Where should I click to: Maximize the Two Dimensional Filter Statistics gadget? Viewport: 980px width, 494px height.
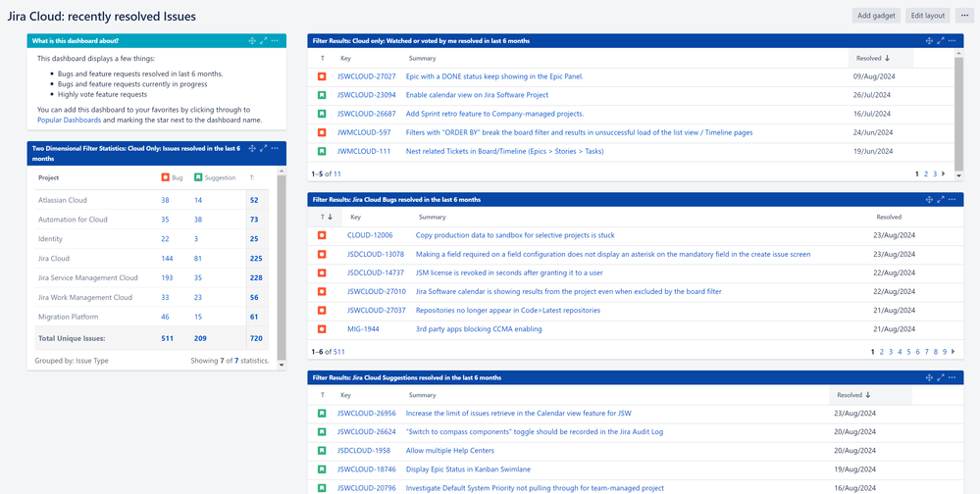pos(264,148)
